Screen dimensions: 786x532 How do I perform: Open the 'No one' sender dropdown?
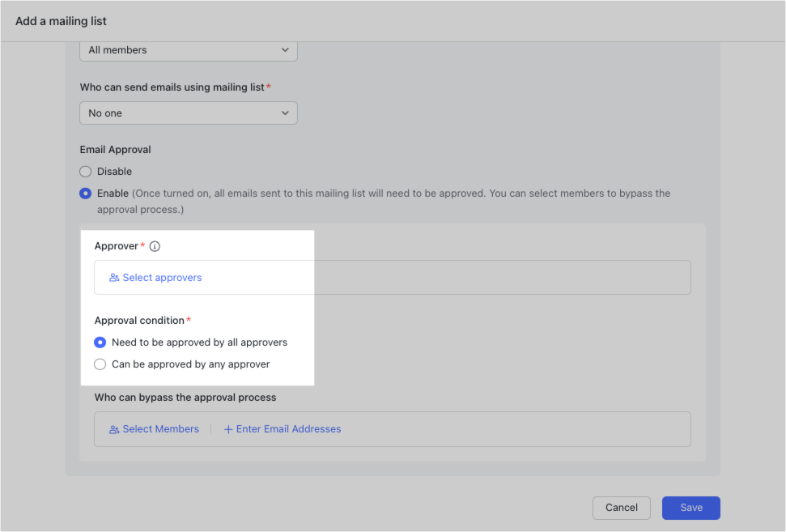click(x=188, y=113)
